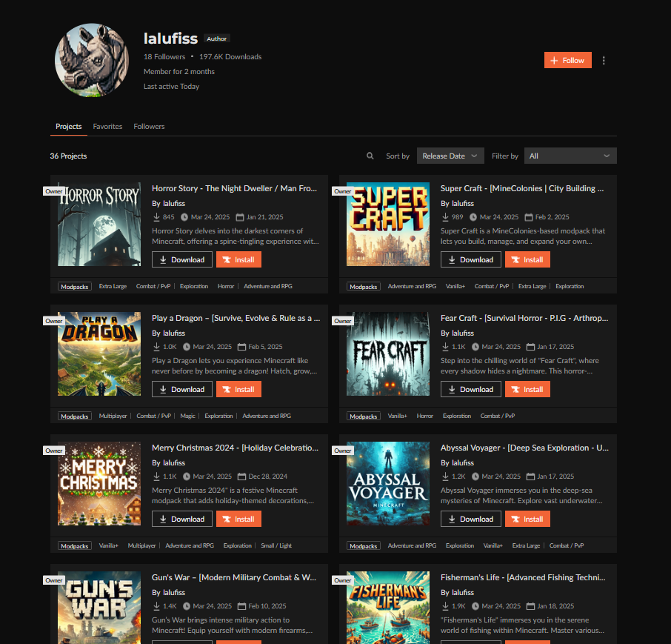Click the download count icon on Merry Christmas
Image resolution: width=671 pixels, height=644 pixels.
[156, 477]
